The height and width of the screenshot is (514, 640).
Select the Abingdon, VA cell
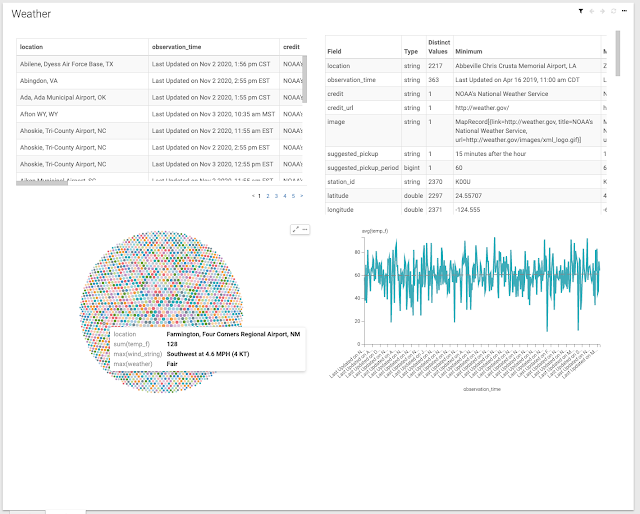pos(82,81)
